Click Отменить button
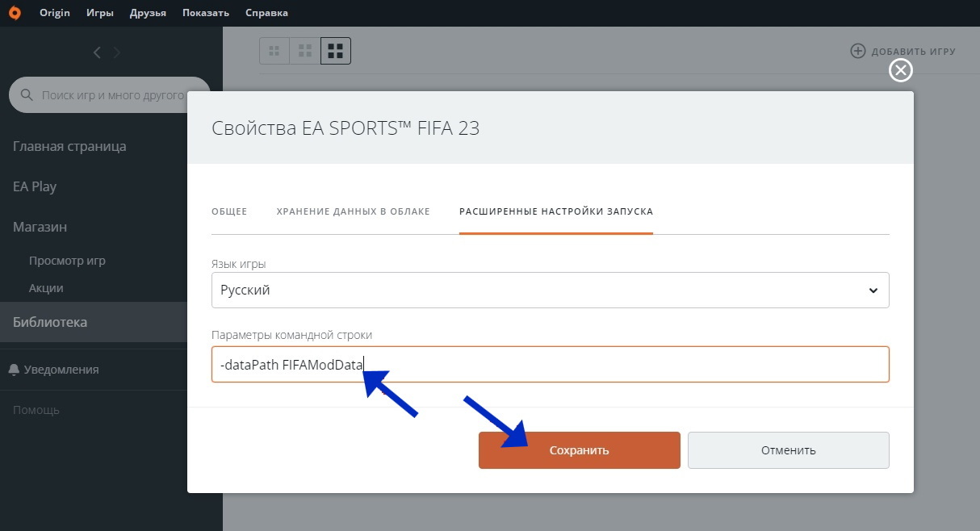This screenshot has height=531, width=980. pos(789,450)
